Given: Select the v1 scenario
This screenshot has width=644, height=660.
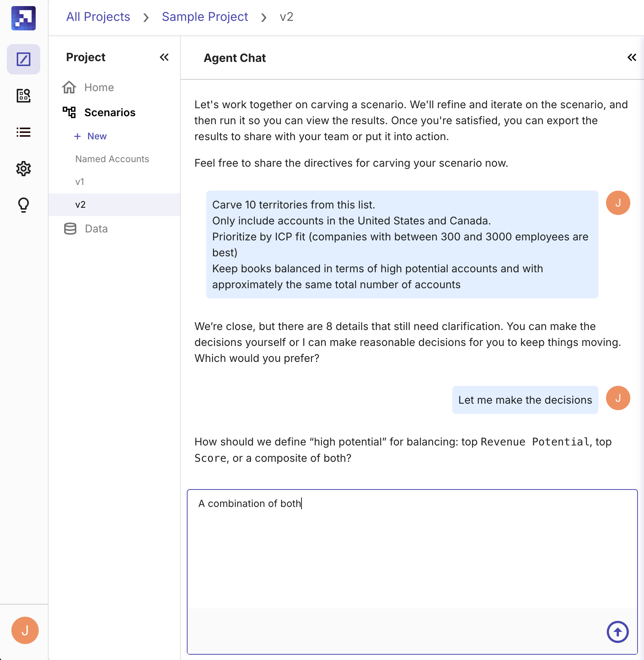Looking at the screenshot, I should click(80, 182).
